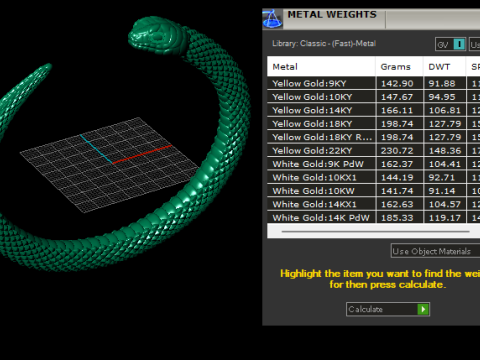Screen dimensions: 480x360
Task: Select the White Gold:14KX1 row
Action: (x=373, y=204)
